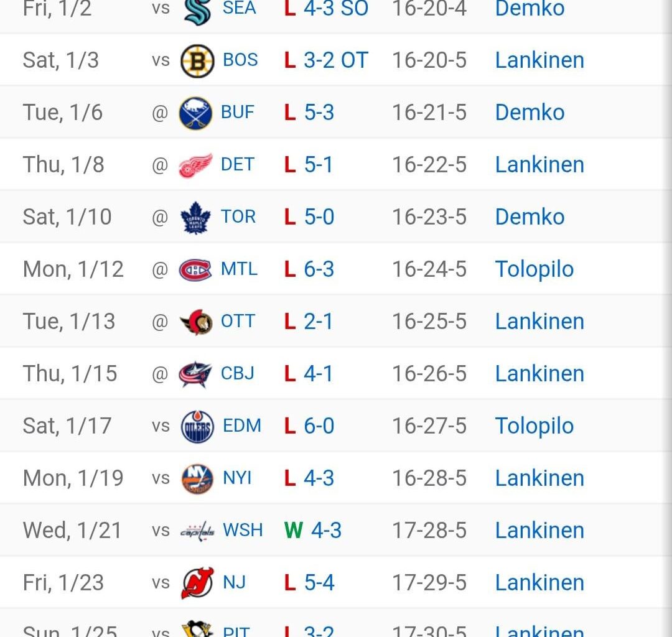This screenshot has height=637, width=672.
Task: Open the OTT team page
Action: tap(237, 321)
